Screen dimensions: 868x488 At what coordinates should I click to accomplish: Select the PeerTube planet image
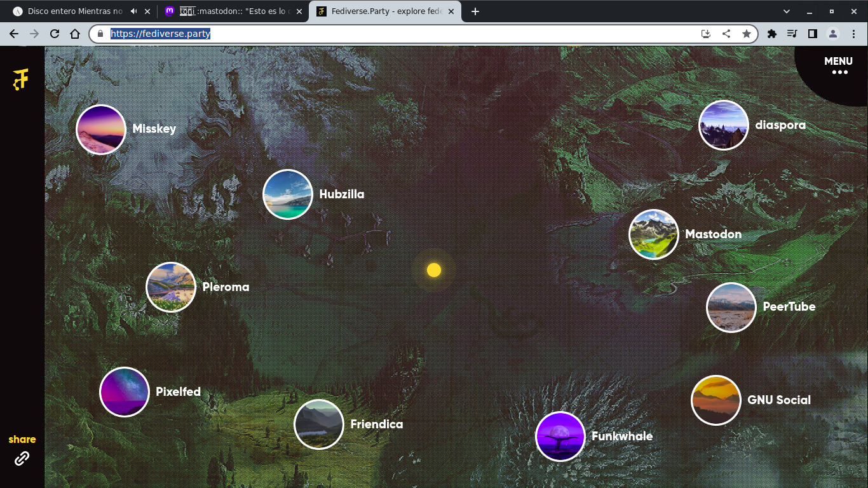coord(731,308)
